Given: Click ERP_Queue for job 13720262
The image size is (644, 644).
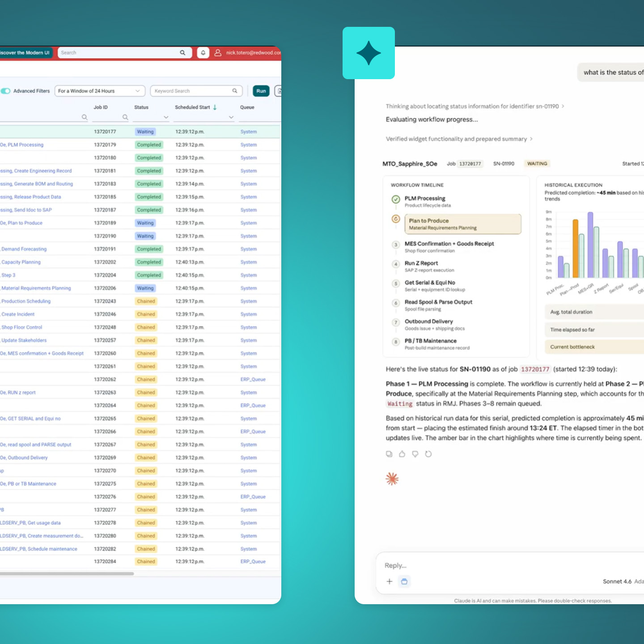Looking at the screenshot, I should [x=253, y=380].
